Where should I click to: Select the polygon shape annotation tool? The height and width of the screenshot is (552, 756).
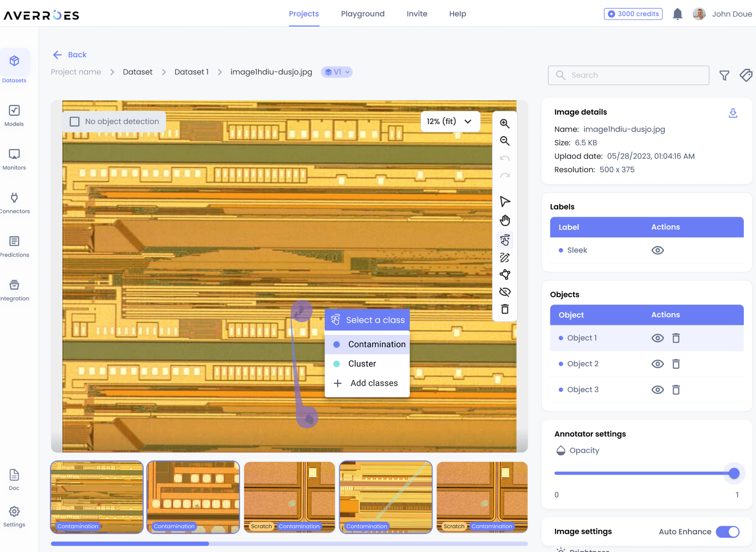pyautogui.click(x=505, y=275)
